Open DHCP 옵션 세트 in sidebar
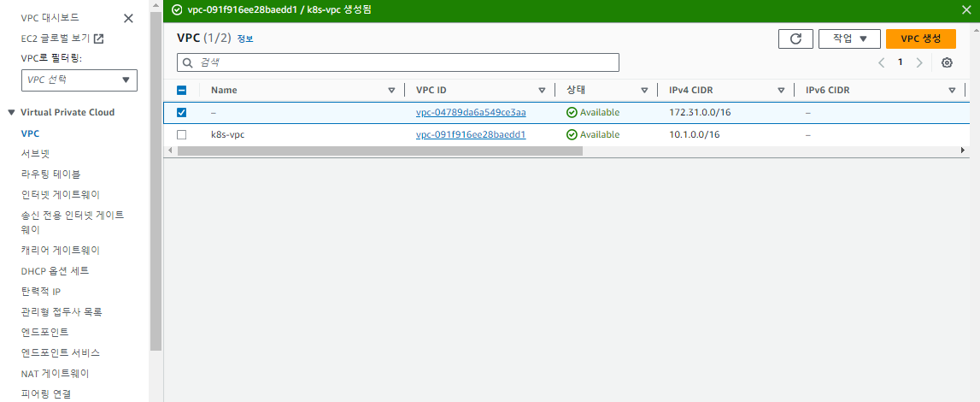980x402 pixels. (55, 271)
